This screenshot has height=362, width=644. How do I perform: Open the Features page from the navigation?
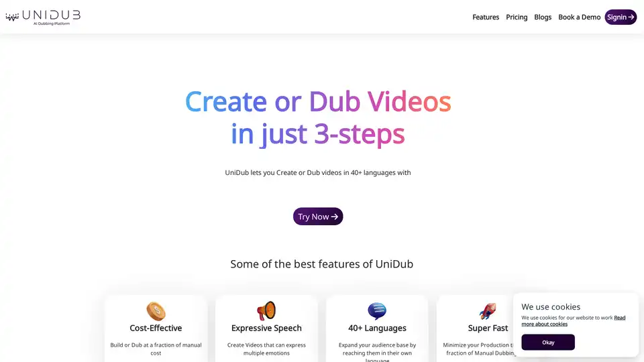tap(486, 17)
